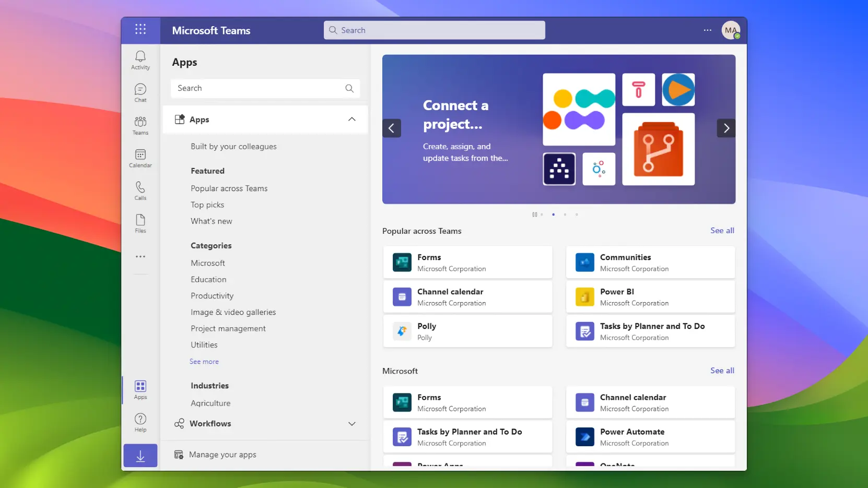Open Manage your apps
The image size is (868, 488).
[x=222, y=454]
